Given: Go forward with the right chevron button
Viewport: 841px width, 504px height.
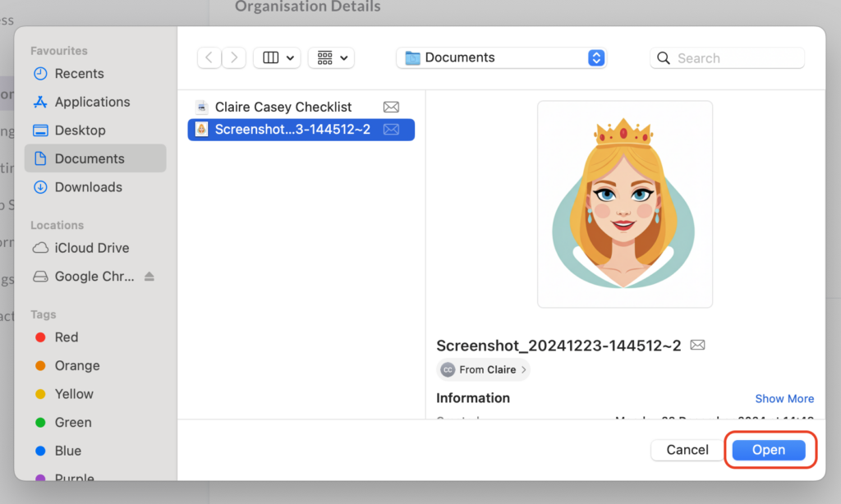Looking at the screenshot, I should [234, 57].
